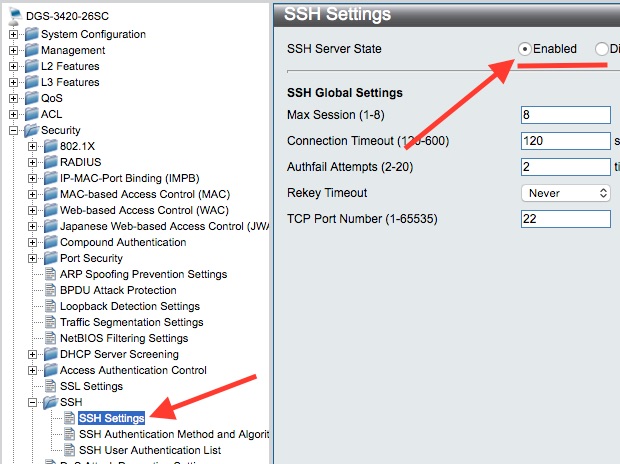Open the Rekey Timeout dropdown

(565, 193)
